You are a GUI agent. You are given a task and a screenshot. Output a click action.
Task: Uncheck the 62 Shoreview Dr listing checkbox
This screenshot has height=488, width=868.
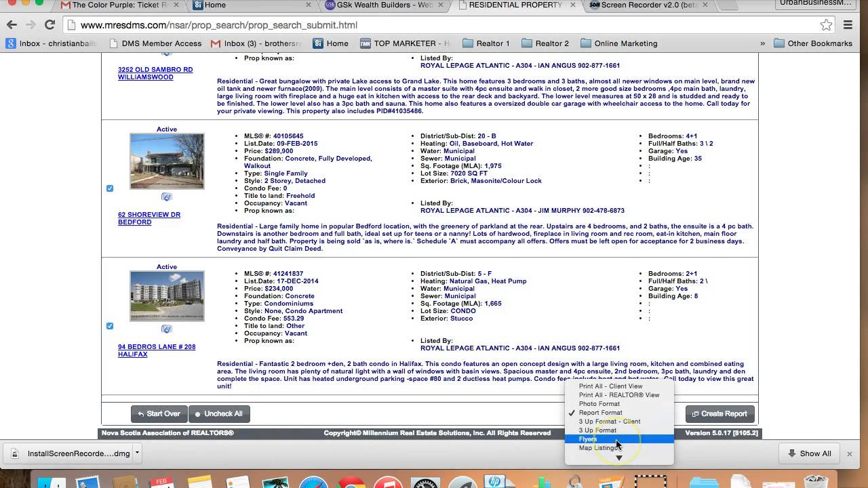[x=110, y=188]
